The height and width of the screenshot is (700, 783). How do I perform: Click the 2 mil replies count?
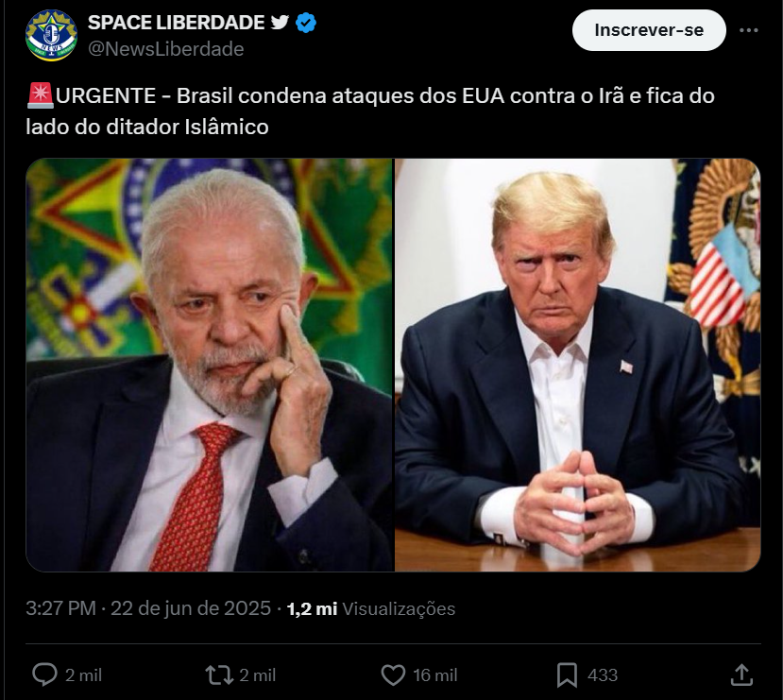click(x=83, y=675)
